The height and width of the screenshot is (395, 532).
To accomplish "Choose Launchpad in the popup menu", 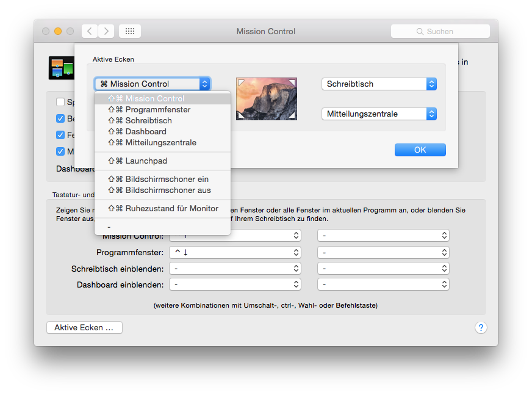I will [162, 161].
